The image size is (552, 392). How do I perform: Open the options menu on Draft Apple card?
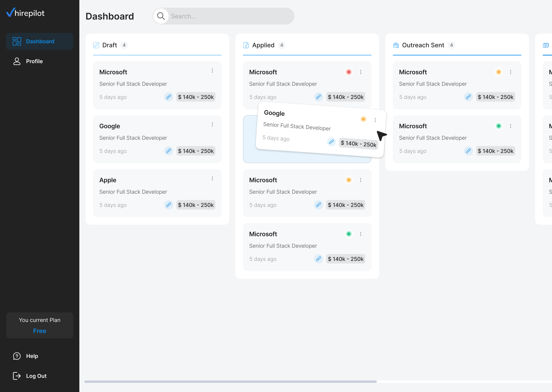pos(212,178)
